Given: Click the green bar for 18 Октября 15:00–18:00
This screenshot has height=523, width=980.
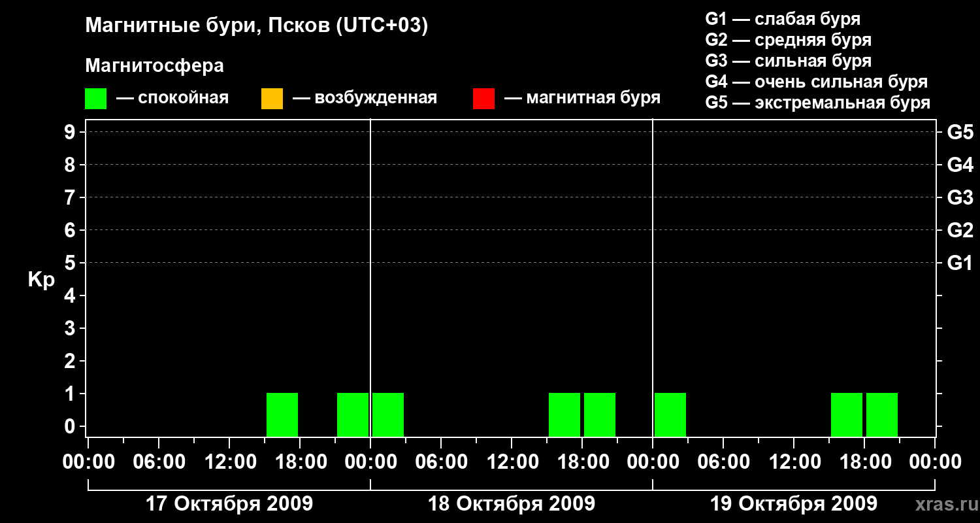Looking at the screenshot, I should pos(564,414).
